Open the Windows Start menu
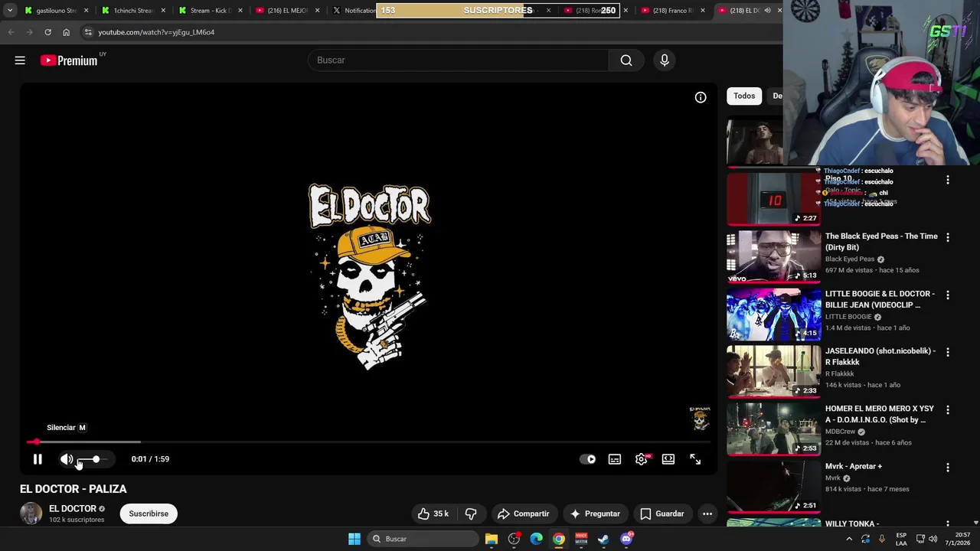 point(354,539)
